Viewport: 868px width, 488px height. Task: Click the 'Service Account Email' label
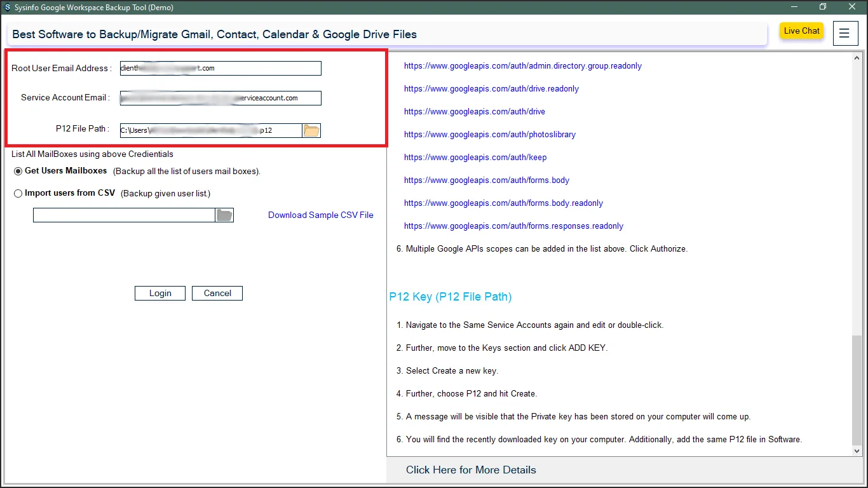(65, 97)
